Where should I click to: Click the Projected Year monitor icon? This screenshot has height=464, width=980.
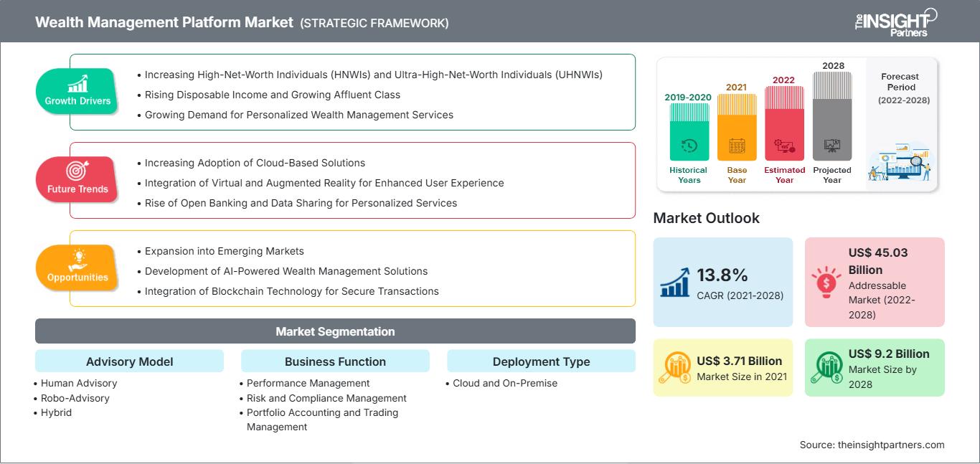(832, 146)
